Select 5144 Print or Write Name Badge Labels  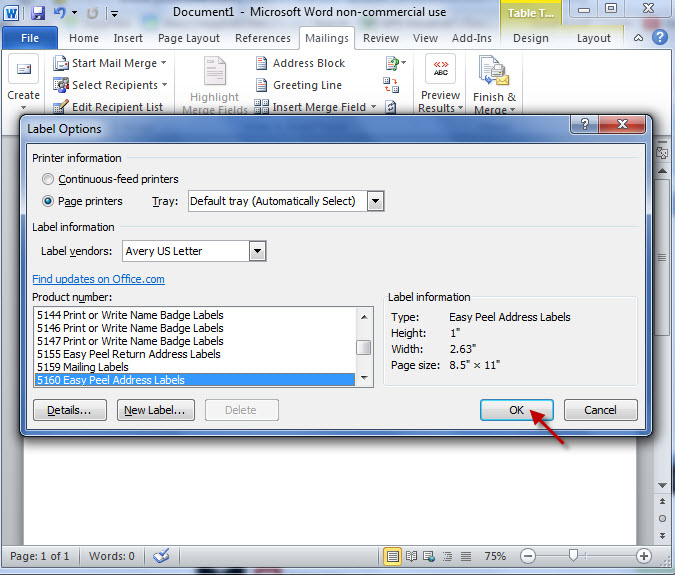195,315
